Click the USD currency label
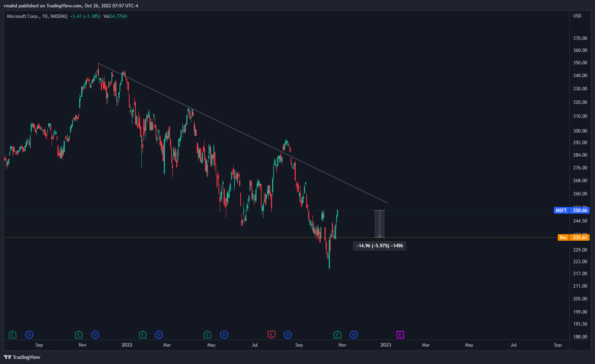Screen dimensions: 595x364 578,16
